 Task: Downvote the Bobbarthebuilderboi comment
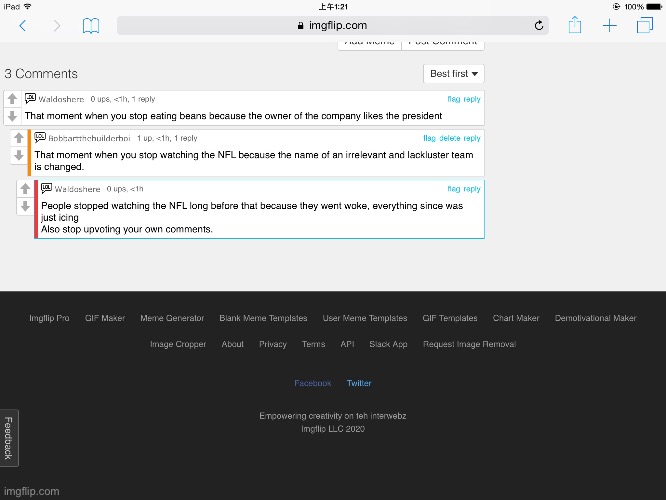(18, 156)
